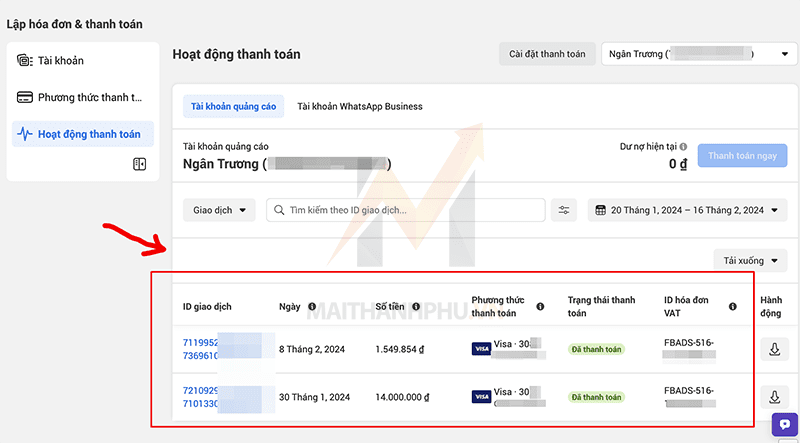The height and width of the screenshot is (443, 800).
Task: Open the Giao dịch dropdown filter
Action: pyautogui.click(x=218, y=210)
